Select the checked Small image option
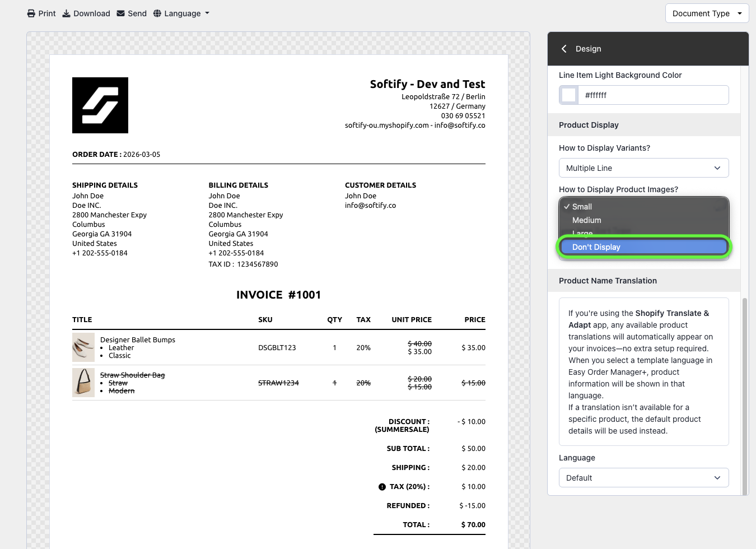Viewport: 756px width, 549px height. coord(582,207)
